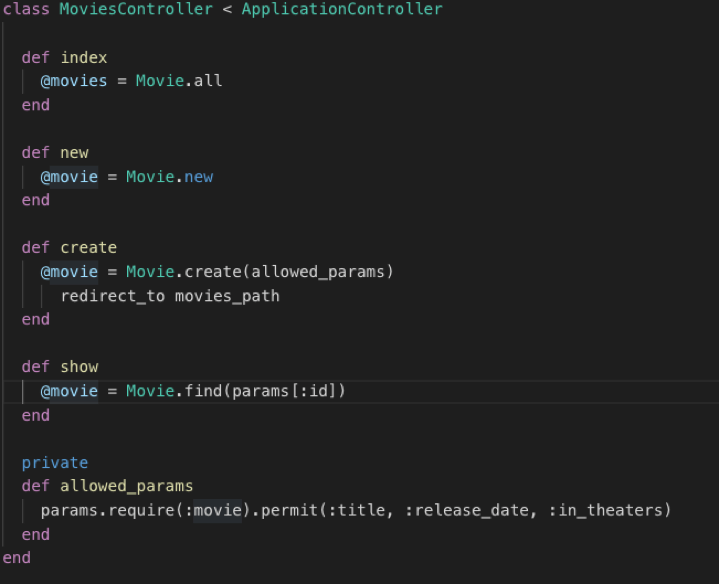Click the 'private' keyword
The height and width of the screenshot is (584, 719).
tap(55, 463)
